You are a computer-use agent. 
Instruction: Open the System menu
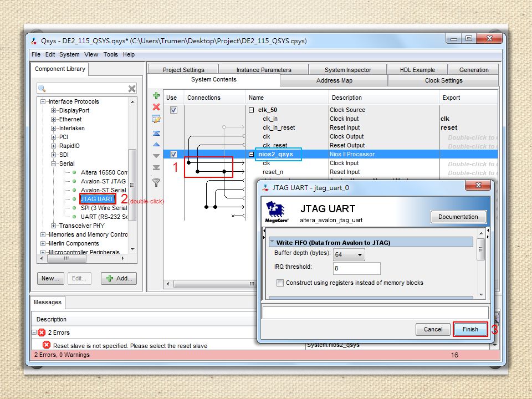pyautogui.click(x=69, y=54)
